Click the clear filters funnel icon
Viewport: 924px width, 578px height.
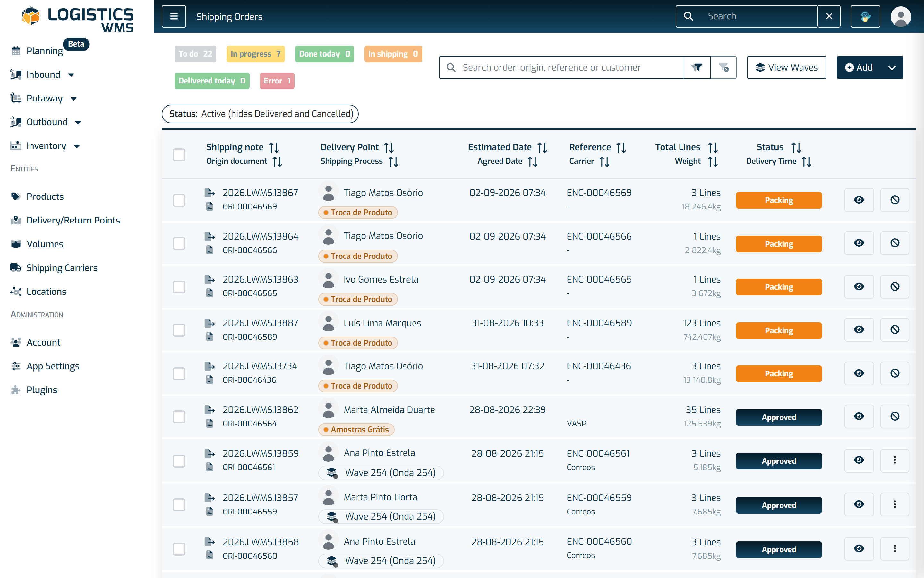(723, 67)
